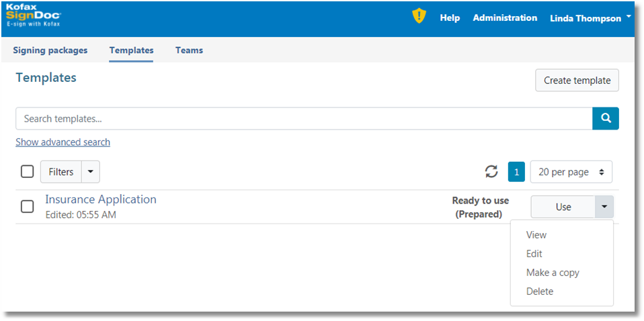This screenshot has height=321, width=644.
Task: Check the Insurance Application checkbox
Action: tap(27, 206)
